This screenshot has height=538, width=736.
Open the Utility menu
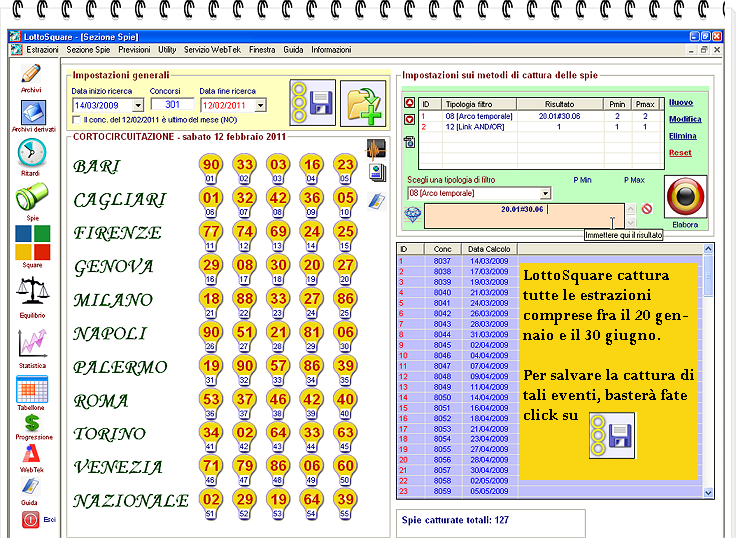[167, 50]
